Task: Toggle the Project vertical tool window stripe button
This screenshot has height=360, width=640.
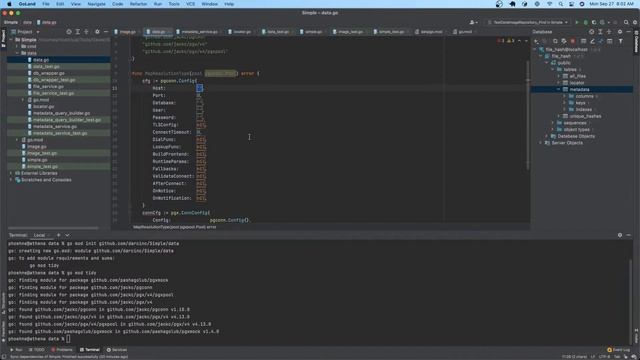Action: click(x=3, y=38)
